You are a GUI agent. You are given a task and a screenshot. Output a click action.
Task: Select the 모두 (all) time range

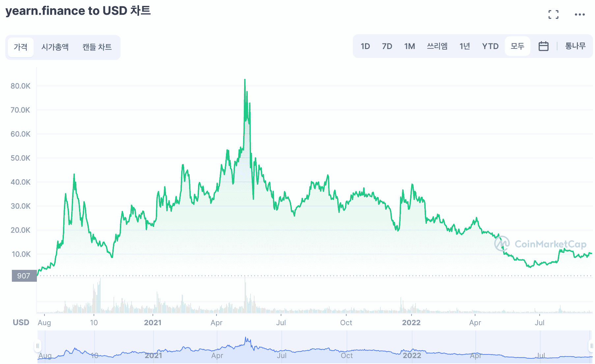pos(518,46)
